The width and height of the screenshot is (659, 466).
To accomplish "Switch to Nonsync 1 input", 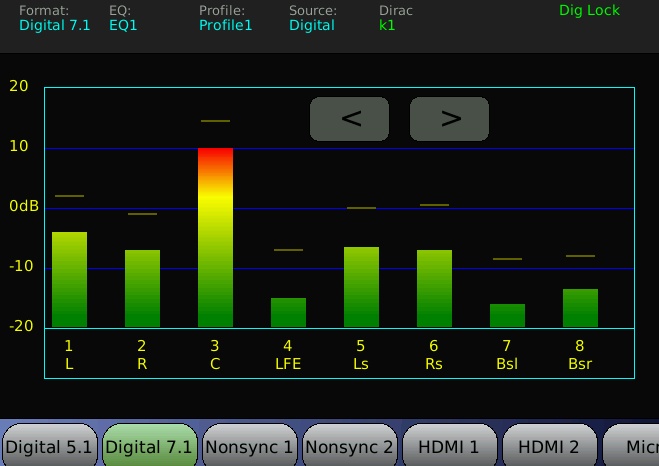I will pyautogui.click(x=249, y=446).
